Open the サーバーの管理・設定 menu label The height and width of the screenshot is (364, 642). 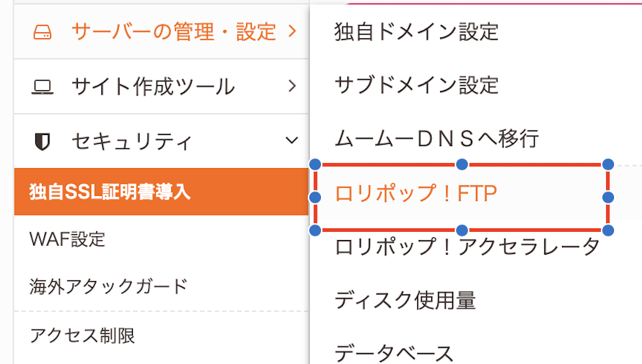[x=173, y=32]
